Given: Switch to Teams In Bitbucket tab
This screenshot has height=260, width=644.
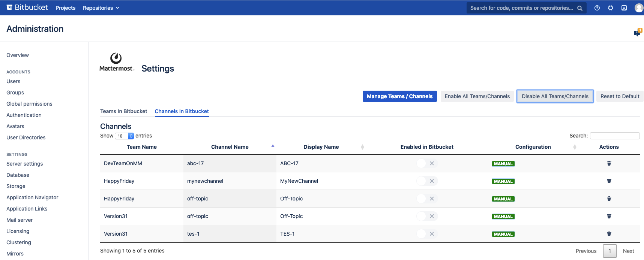Looking at the screenshot, I should [x=123, y=111].
